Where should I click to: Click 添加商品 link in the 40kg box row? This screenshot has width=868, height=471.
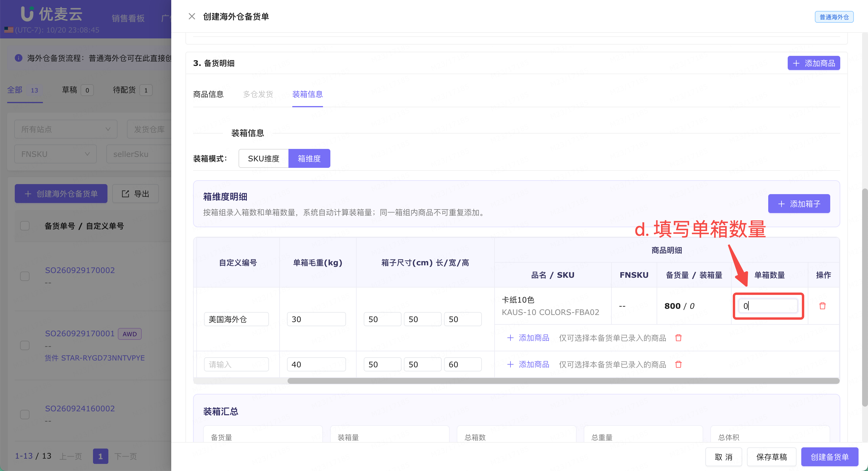528,364
